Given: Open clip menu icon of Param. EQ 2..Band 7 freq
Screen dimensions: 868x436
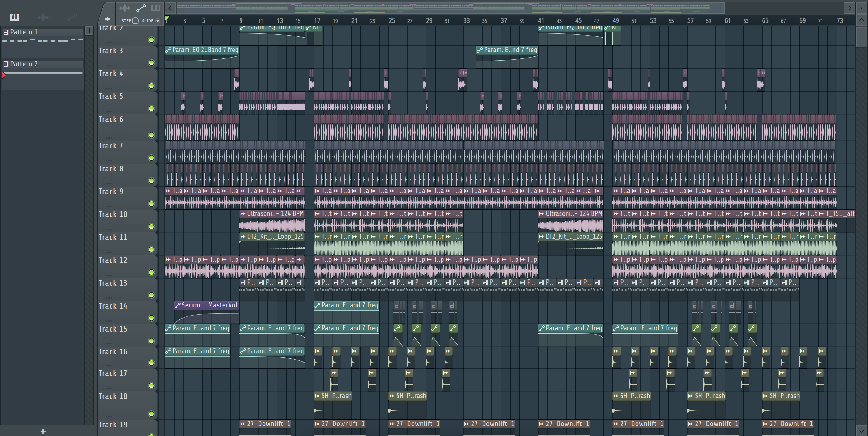Looking at the screenshot, I should pos(168,50).
